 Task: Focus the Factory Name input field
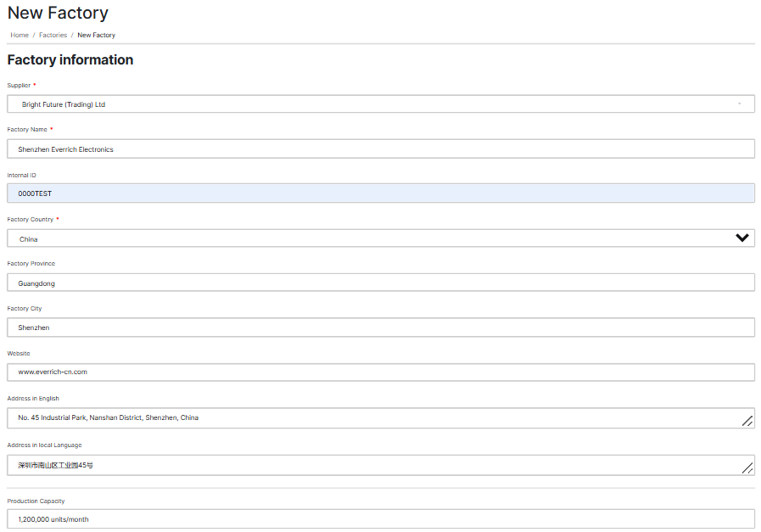380,149
